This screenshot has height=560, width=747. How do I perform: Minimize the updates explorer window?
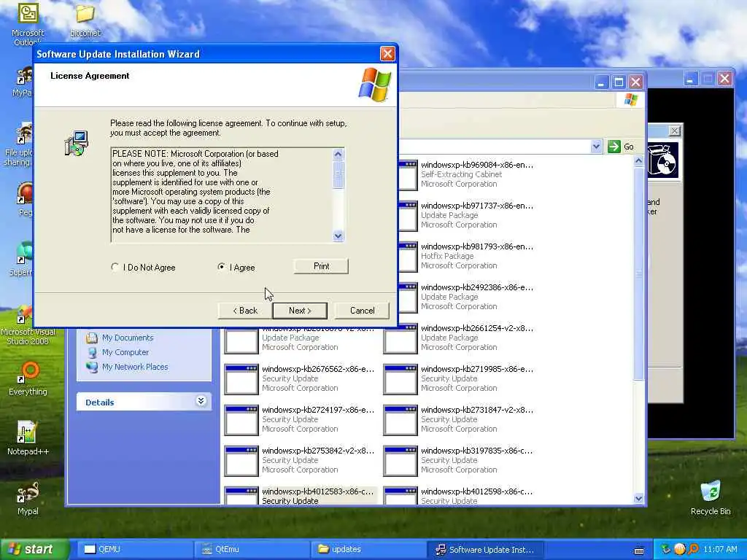tap(602, 82)
